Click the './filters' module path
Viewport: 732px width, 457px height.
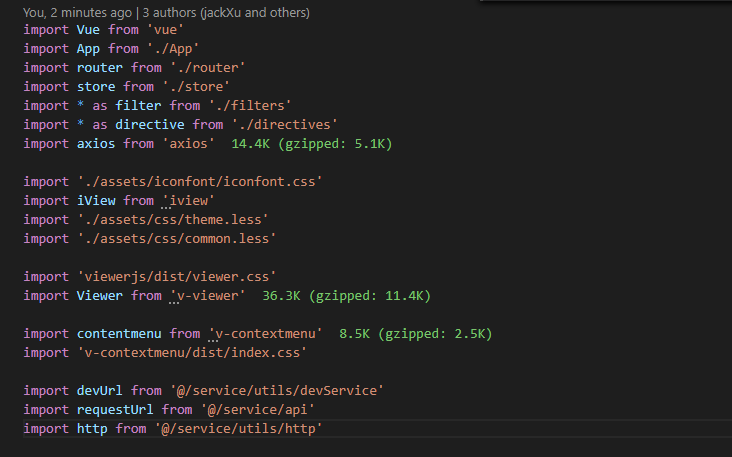pos(250,106)
